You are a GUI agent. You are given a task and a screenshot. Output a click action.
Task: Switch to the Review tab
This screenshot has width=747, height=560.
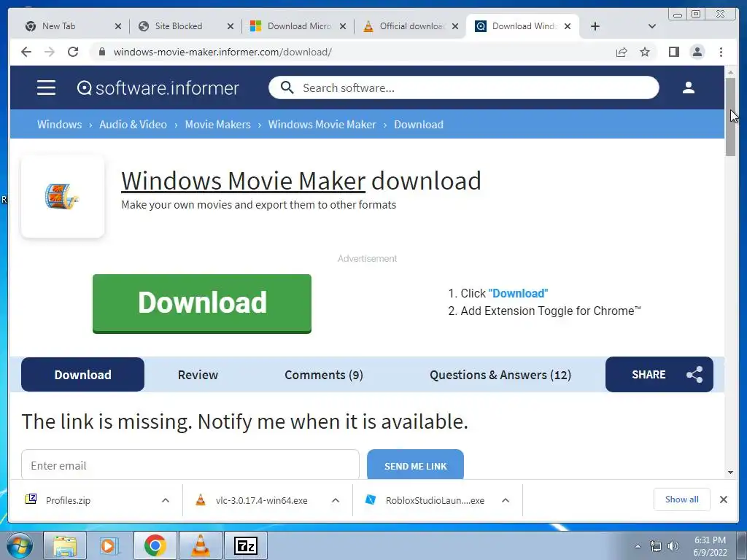(198, 375)
